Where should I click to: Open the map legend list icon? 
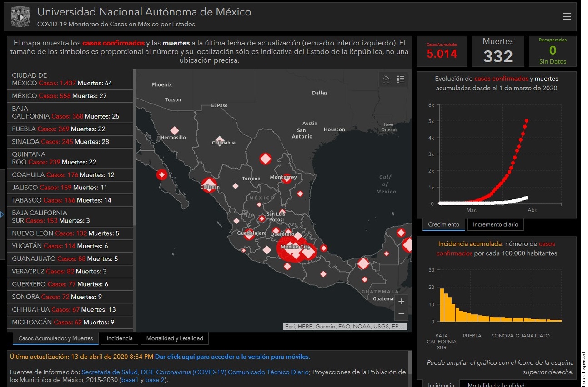pyautogui.click(x=400, y=79)
